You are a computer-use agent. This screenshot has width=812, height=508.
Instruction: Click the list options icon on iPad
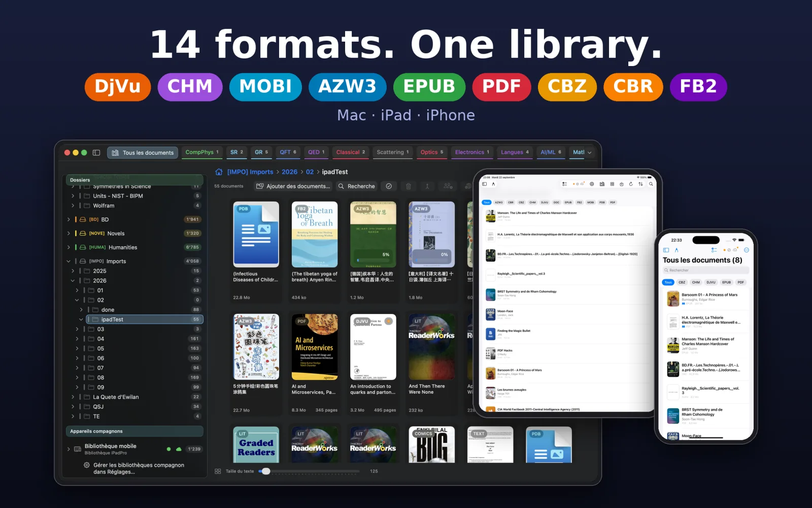[x=564, y=184]
